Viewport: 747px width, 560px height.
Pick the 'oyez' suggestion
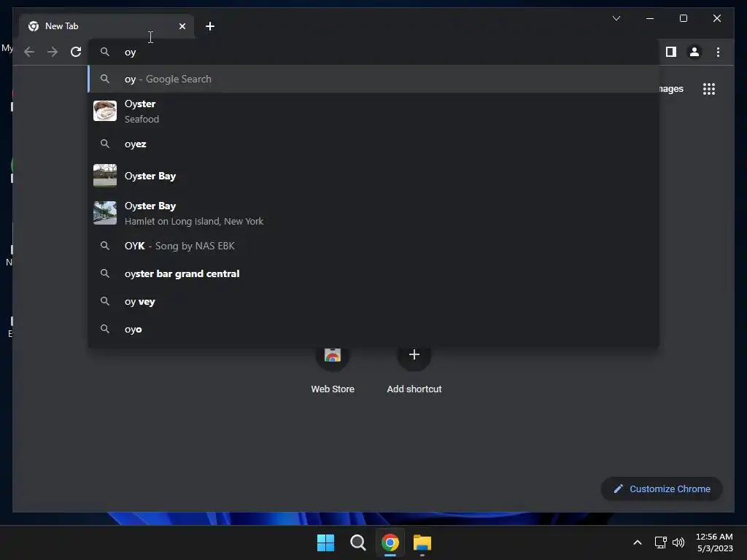pos(373,144)
